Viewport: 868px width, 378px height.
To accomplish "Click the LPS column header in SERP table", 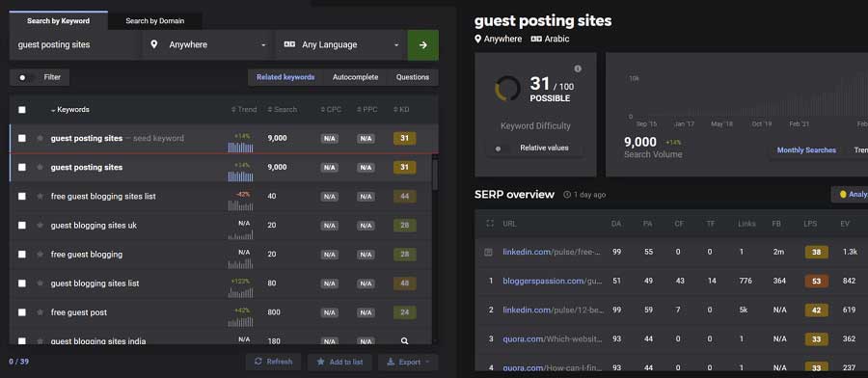I will point(810,224).
